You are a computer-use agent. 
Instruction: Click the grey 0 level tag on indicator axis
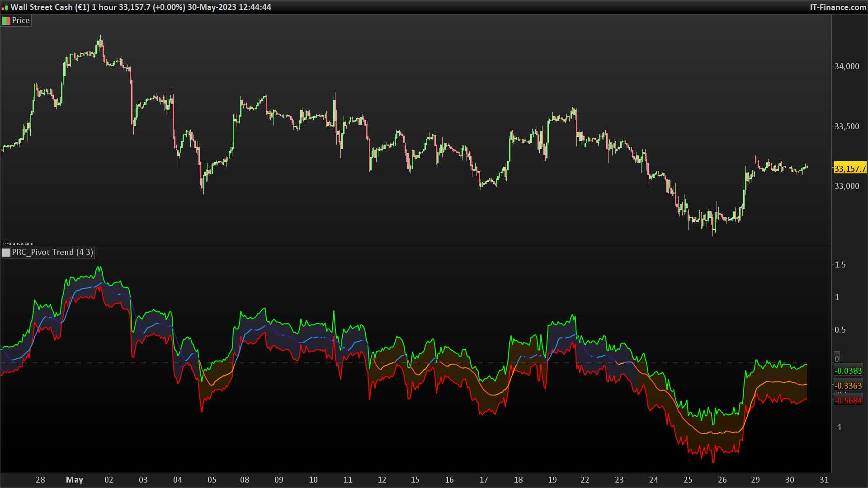[836, 359]
